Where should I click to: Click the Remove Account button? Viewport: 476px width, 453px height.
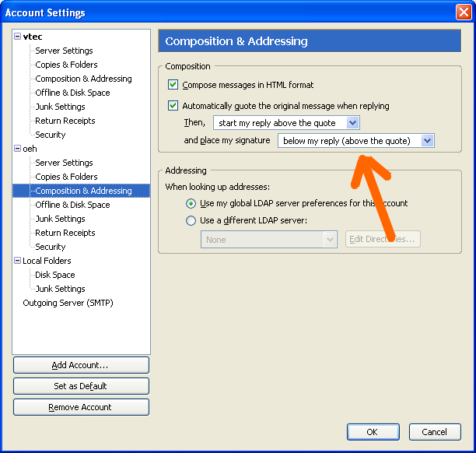(81, 407)
